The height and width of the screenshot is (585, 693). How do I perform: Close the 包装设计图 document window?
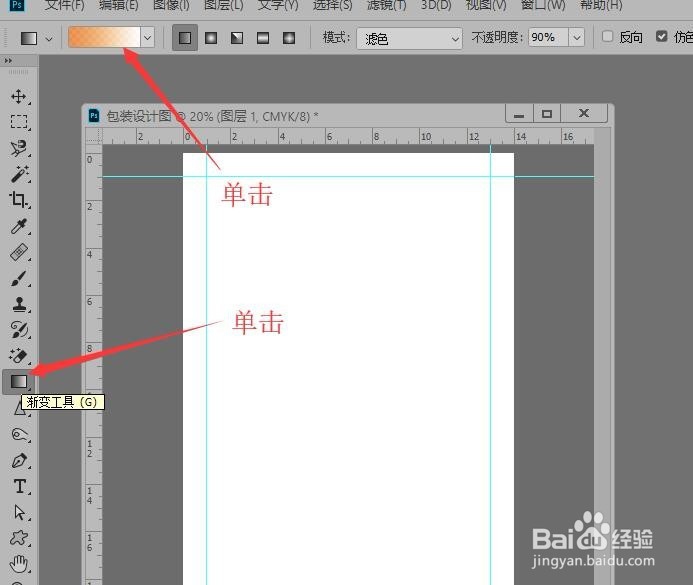[584, 114]
